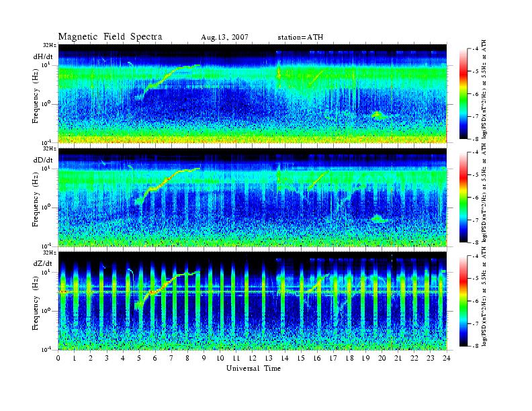The height and width of the screenshot is (411, 532).
Task: Click hour tick label "19" on time axis
Action: tap(365, 359)
